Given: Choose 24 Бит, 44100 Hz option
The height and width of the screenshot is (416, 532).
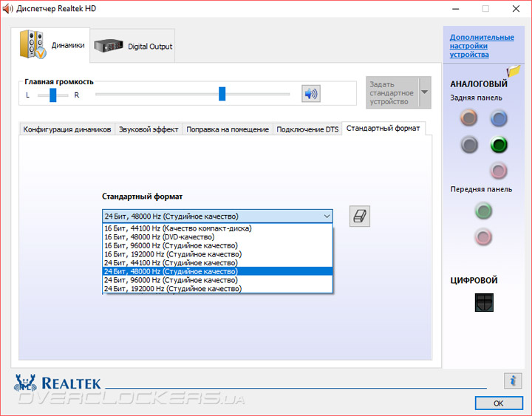Looking at the screenshot, I should point(217,263).
